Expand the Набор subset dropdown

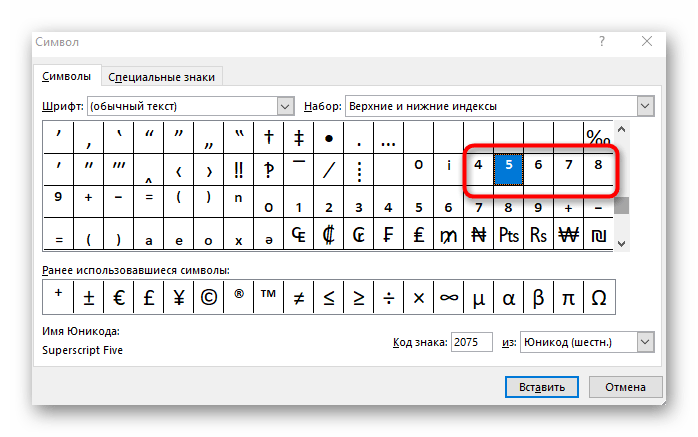tap(645, 106)
